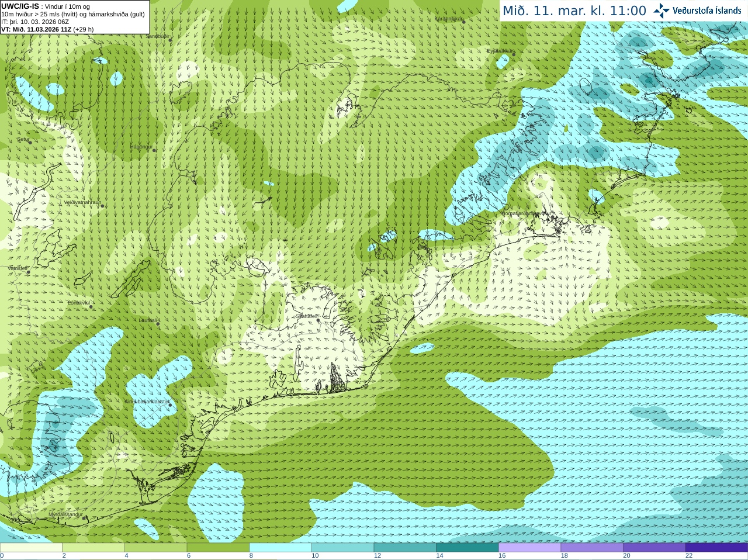748x560 pixels.
Task: Click the Veðurstofa Íslands name text
Action: (707, 11)
